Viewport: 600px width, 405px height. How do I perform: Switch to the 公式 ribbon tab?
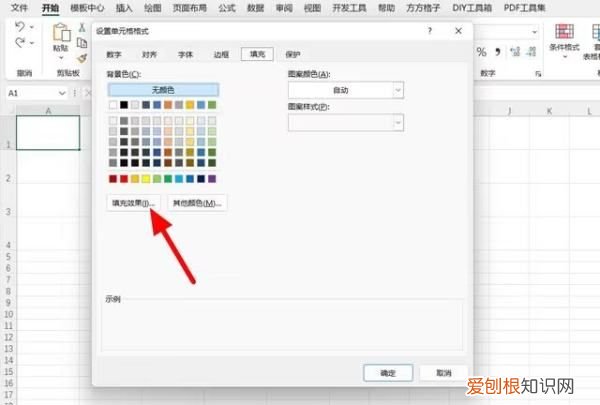(x=227, y=8)
